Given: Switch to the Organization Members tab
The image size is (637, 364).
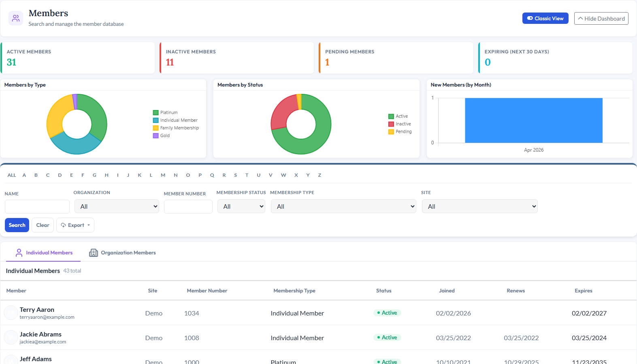Looking at the screenshot, I should pyautogui.click(x=122, y=253).
